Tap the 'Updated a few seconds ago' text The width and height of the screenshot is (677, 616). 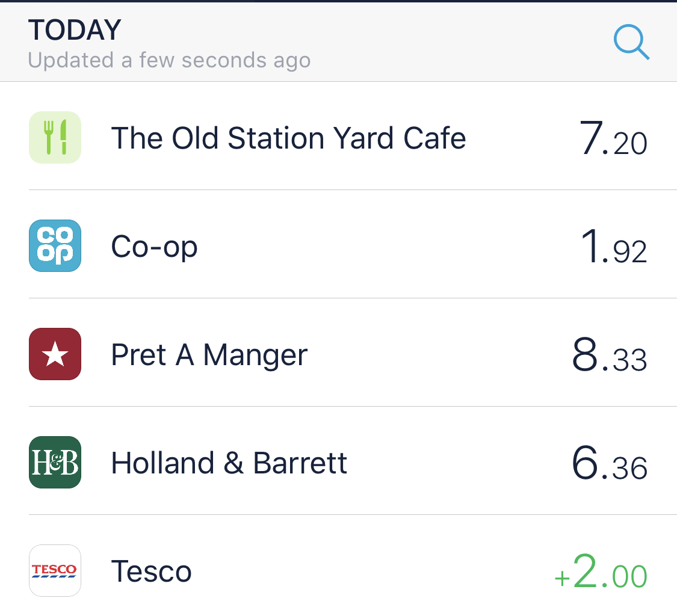(169, 60)
